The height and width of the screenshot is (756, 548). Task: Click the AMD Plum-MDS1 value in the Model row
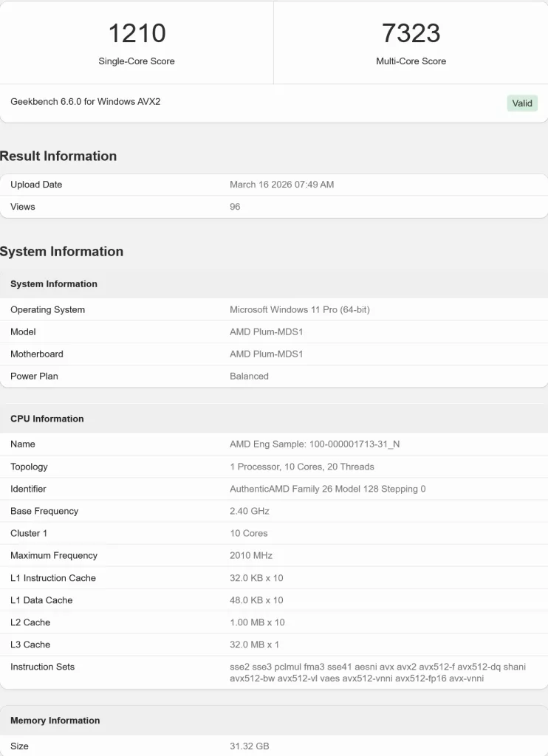tap(266, 332)
